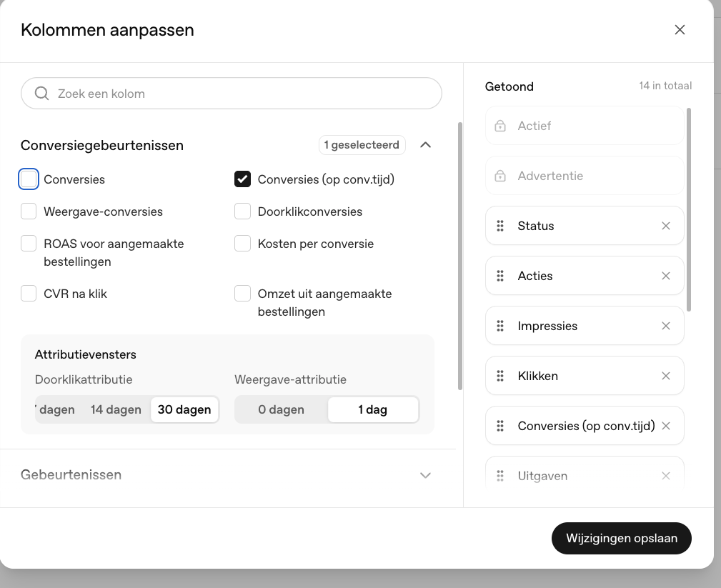Save changes with Wijzigingen opslaan
The height and width of the screenshot is (588, 721).
622,539
